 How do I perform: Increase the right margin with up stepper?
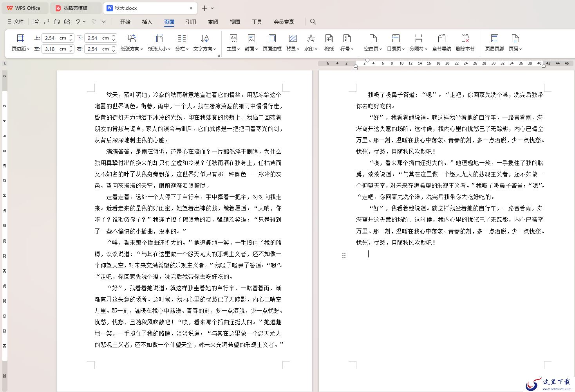coord(114,47)
